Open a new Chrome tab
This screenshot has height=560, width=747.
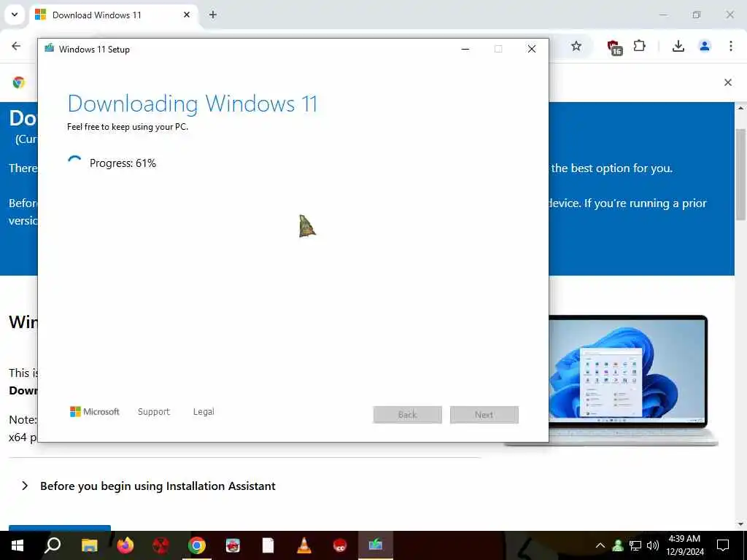point(213,15)
